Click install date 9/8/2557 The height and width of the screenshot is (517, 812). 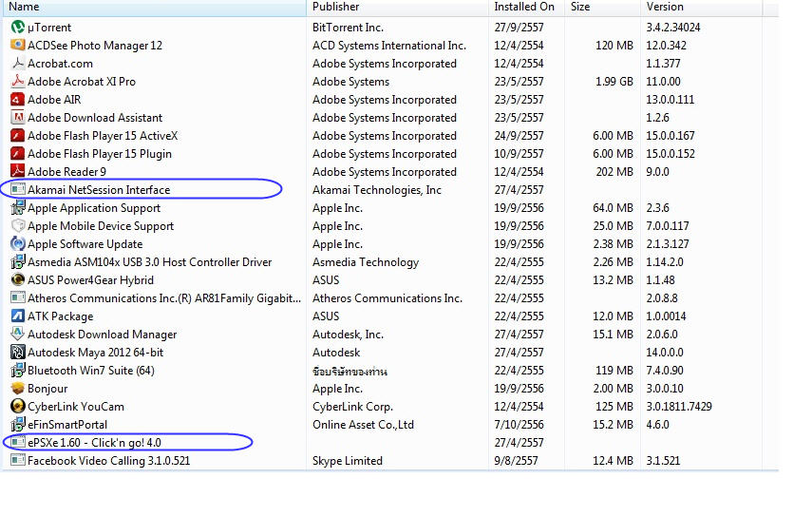[516, 461]
